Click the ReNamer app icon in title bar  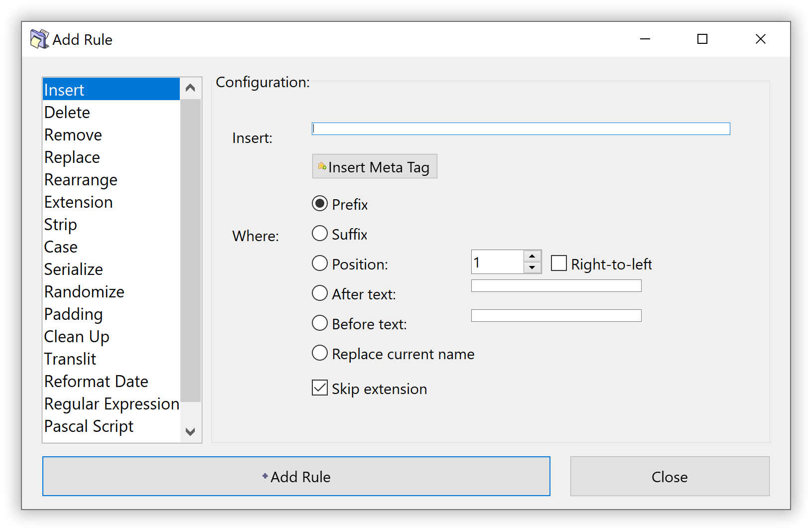(39, 39)
